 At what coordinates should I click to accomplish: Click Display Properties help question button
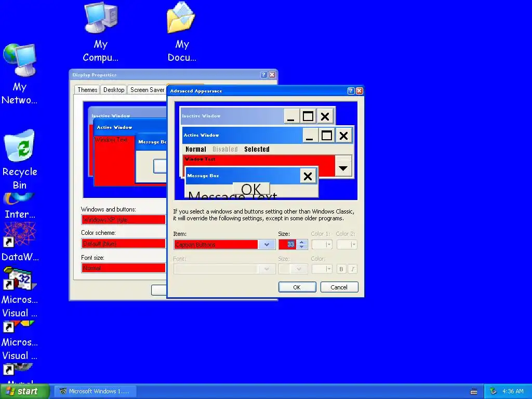[x=263, y=75]
